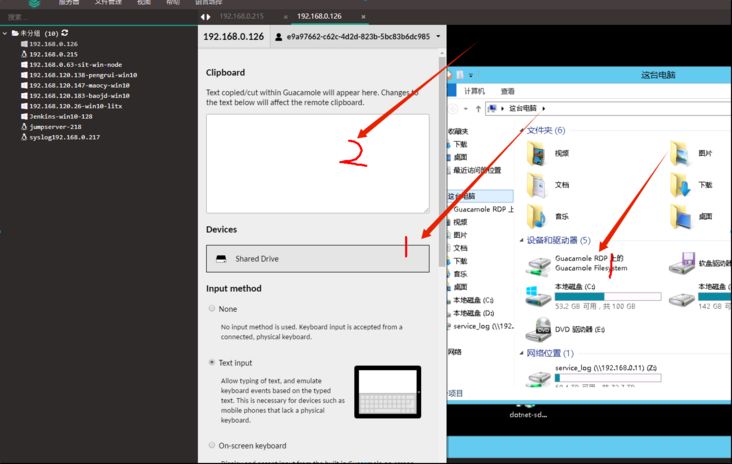732x464 pixels.
Task: Open Linux asset 192.168.0.215 in the tree
Action: (x=49, y=54)
